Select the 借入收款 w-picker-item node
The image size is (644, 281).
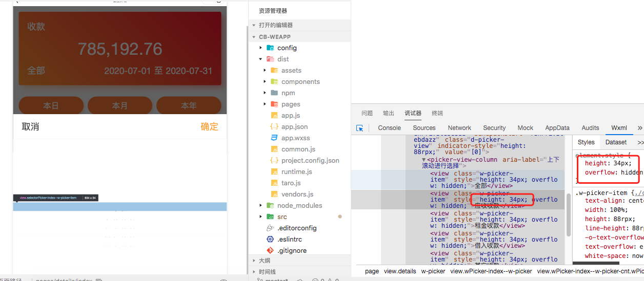tap(494, 240)
